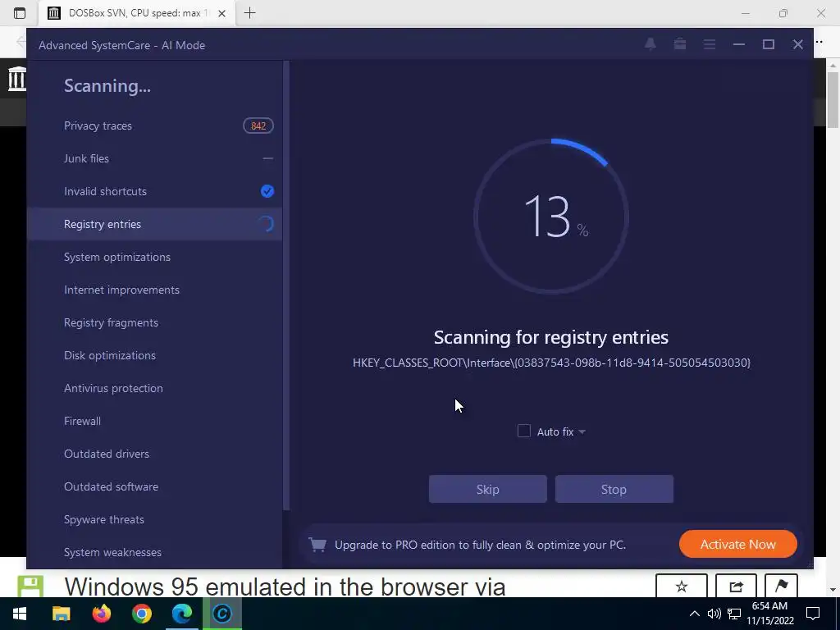This screenshot has width=840, height=630.
Task: Open the Windows Start menu
Action: pos(20,614)
